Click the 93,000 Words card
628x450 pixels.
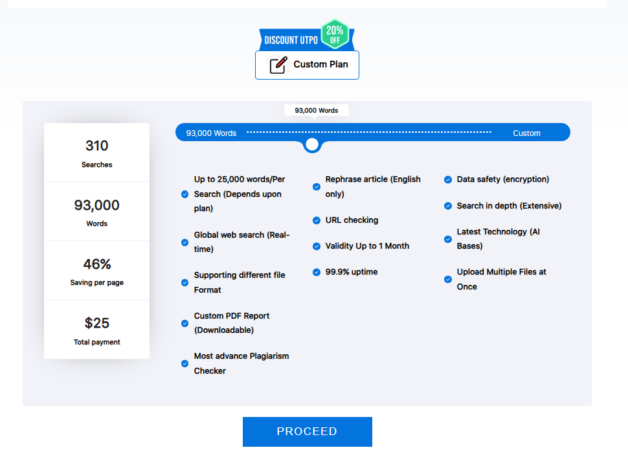(97, 211)
